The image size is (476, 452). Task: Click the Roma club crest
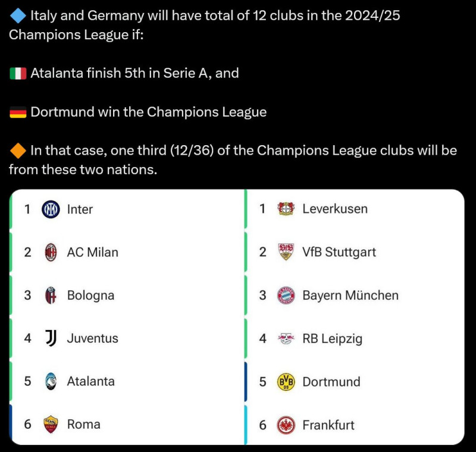click(51, 424)
